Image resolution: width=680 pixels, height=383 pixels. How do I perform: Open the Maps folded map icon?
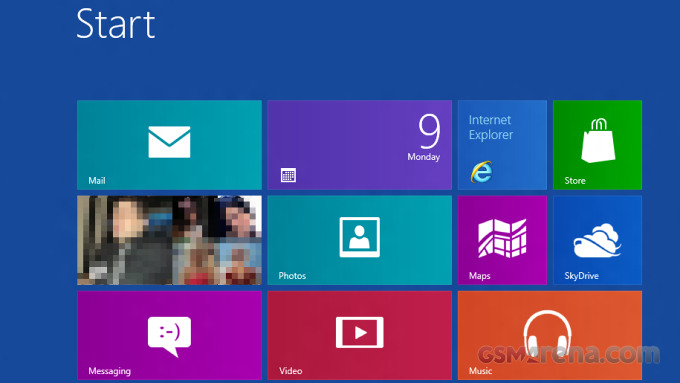pos(502,238)
